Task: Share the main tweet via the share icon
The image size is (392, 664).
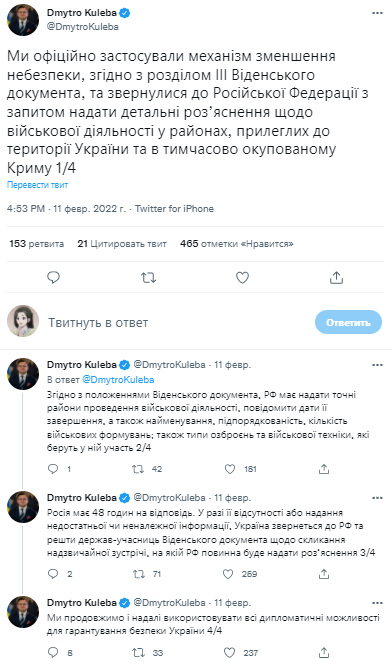Action: click(x=336, y=278)
